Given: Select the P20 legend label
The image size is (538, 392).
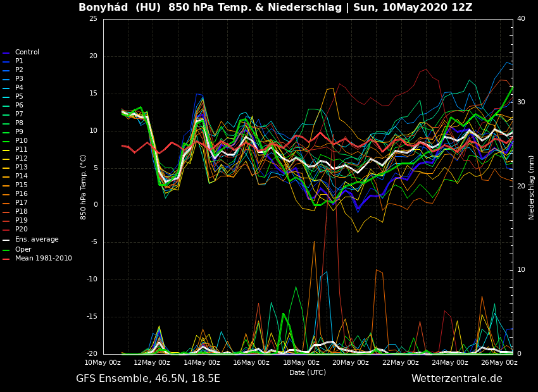Looking at the screenshot, I should pos(21,230).
